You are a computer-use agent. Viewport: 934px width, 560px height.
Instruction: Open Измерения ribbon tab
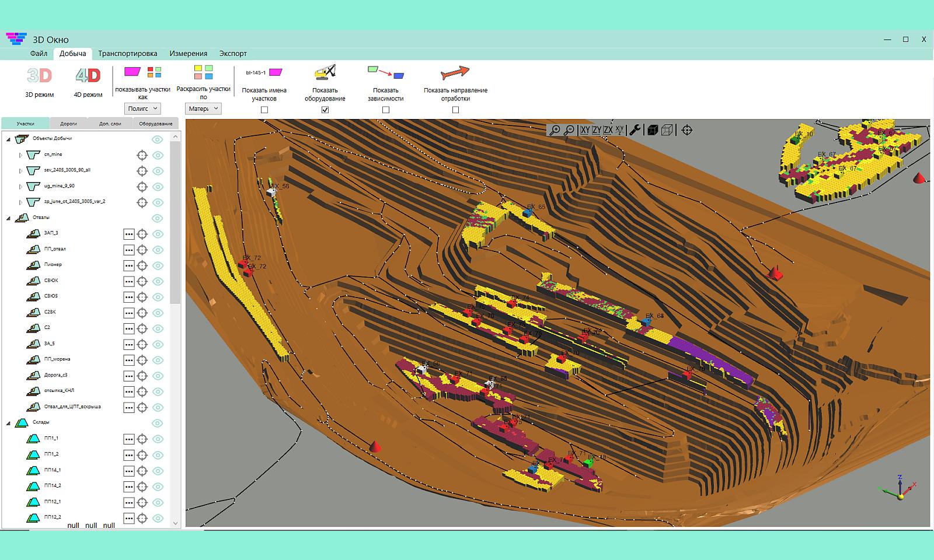pos(189,53)
